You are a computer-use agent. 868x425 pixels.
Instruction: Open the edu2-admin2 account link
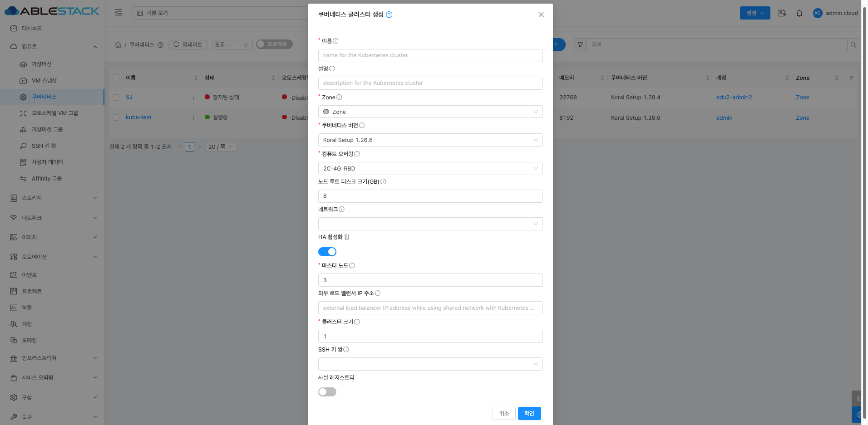click(x=734, y=97)
